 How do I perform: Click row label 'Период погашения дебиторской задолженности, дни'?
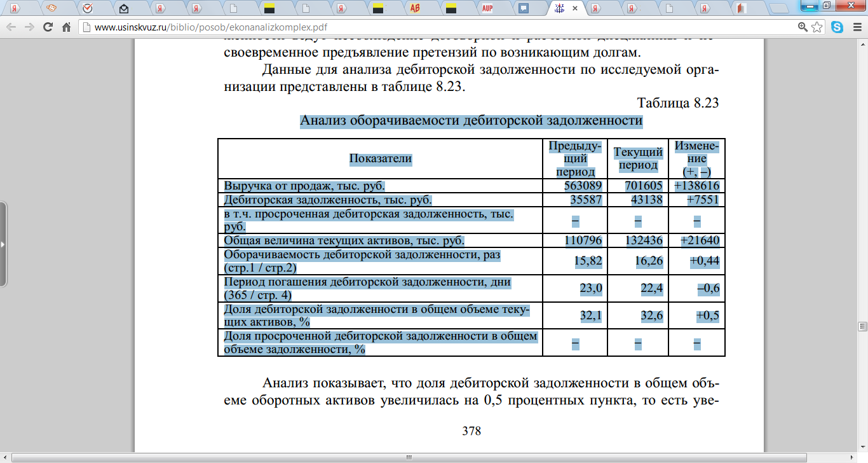(x=367, y=288)
